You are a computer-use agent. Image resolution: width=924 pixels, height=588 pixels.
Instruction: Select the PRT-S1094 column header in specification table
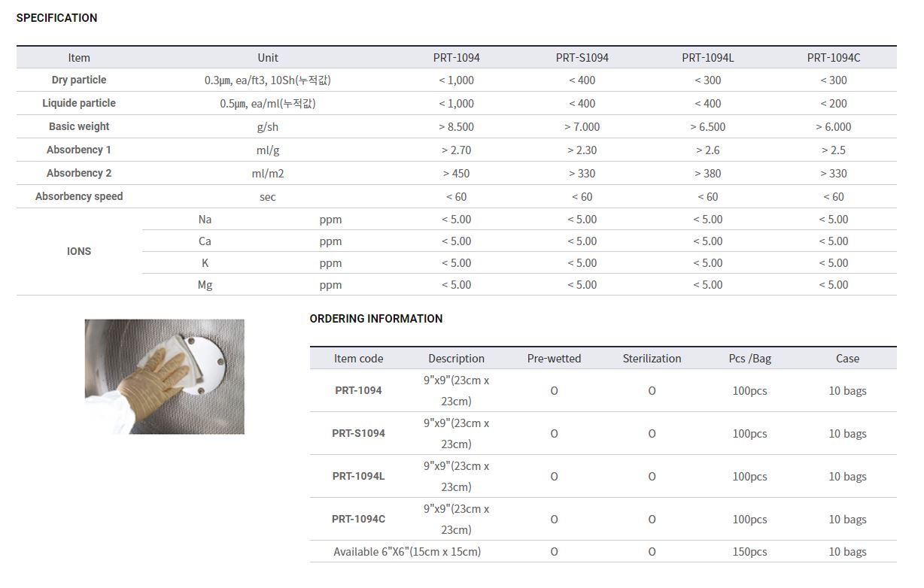point(582,58)
